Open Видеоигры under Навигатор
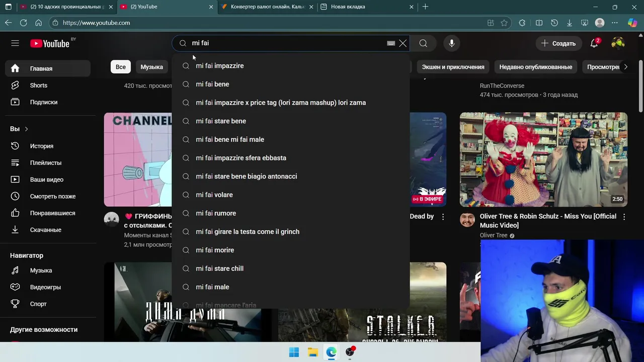The image size is (644, 362). [48, 287]
